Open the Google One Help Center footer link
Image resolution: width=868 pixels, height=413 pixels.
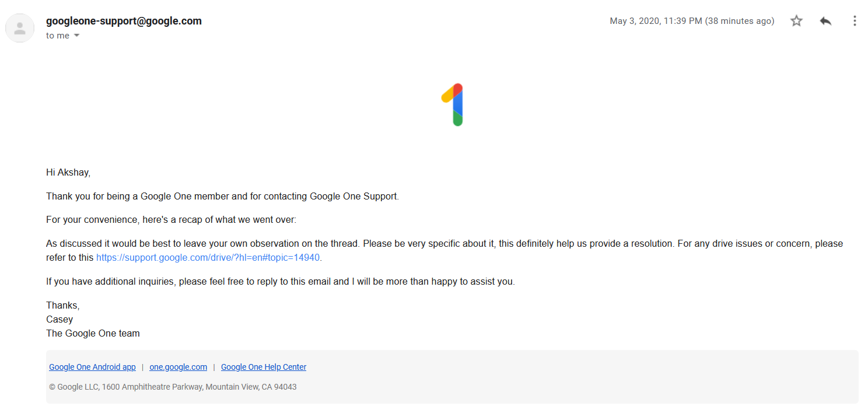point(263,367)
